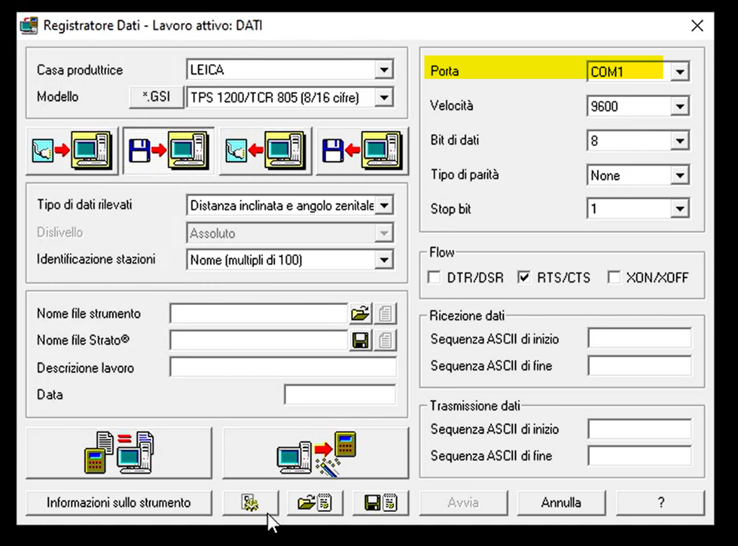The height and width of the screenshot is (546, 738).
Task: Click the *.GSI format button
Action: tap(156, 97)
